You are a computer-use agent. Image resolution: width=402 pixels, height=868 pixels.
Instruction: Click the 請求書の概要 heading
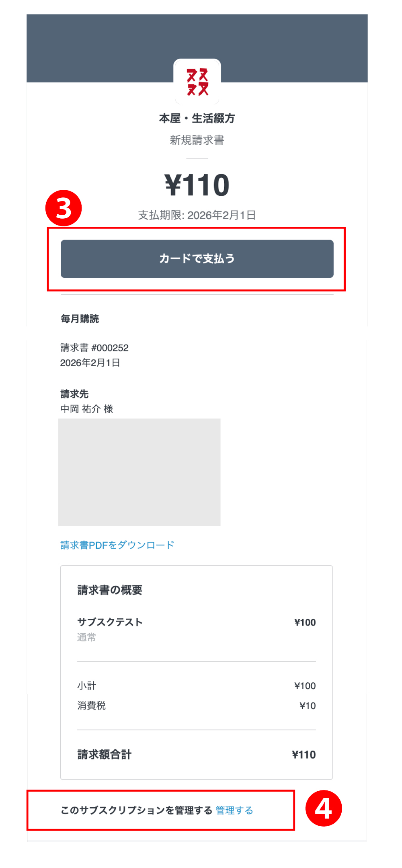pos(110,590)
